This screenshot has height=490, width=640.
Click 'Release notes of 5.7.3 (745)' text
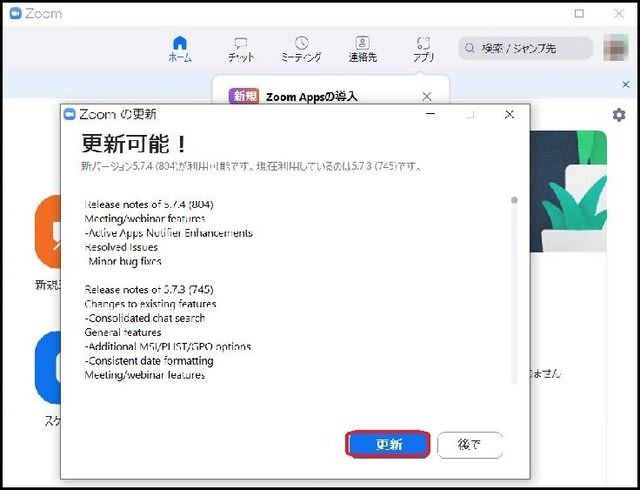point(149,290)
